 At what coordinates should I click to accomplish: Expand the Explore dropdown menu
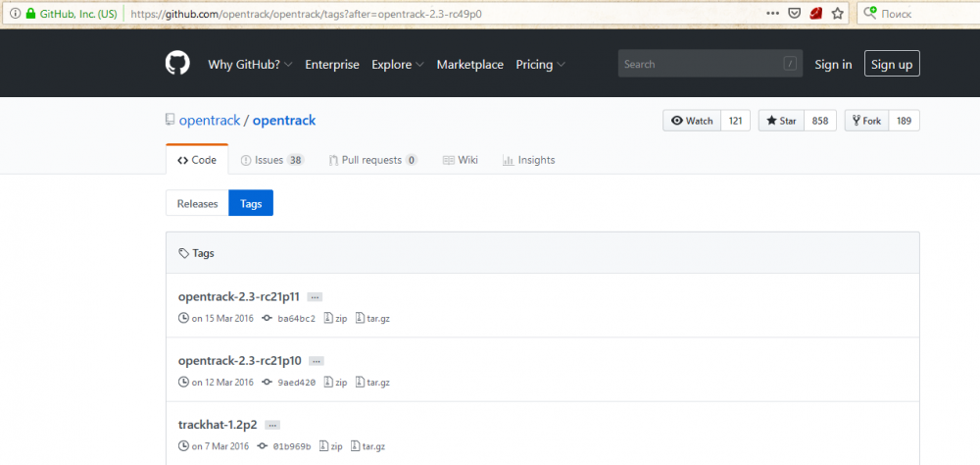pos(398,65)
